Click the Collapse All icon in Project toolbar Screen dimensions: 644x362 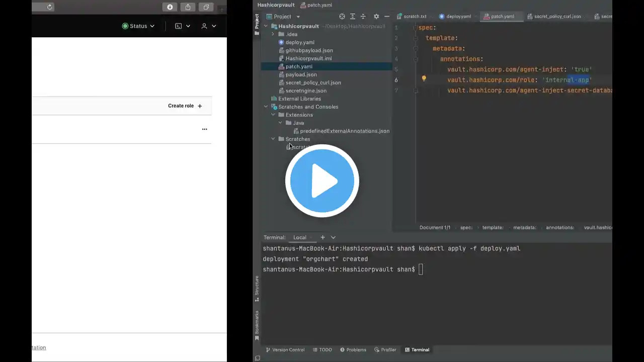[363, 17]
